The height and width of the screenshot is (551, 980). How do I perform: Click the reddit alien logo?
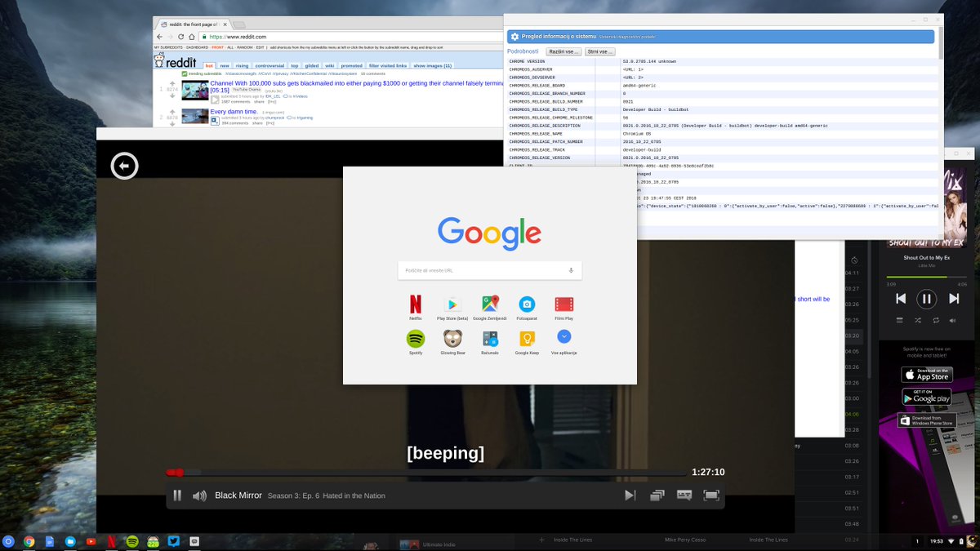coord(159,60)
